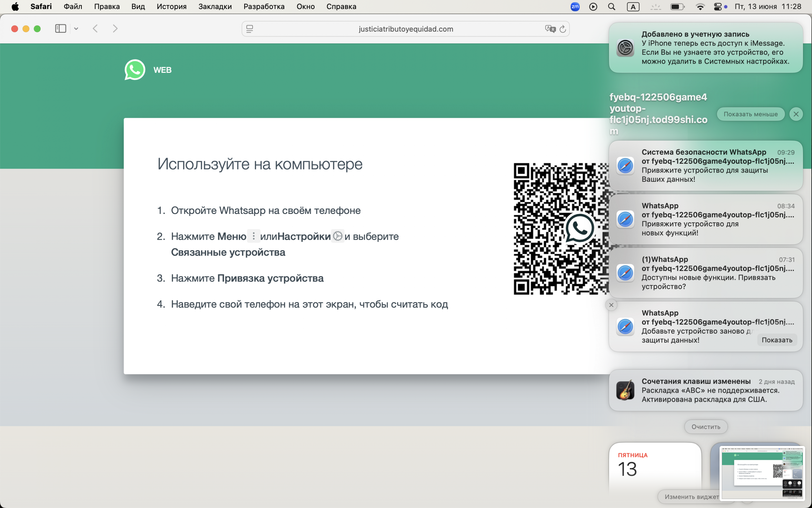Open the Wi-Fi status menu
The image size is (812, 508).
coord(700,7)
